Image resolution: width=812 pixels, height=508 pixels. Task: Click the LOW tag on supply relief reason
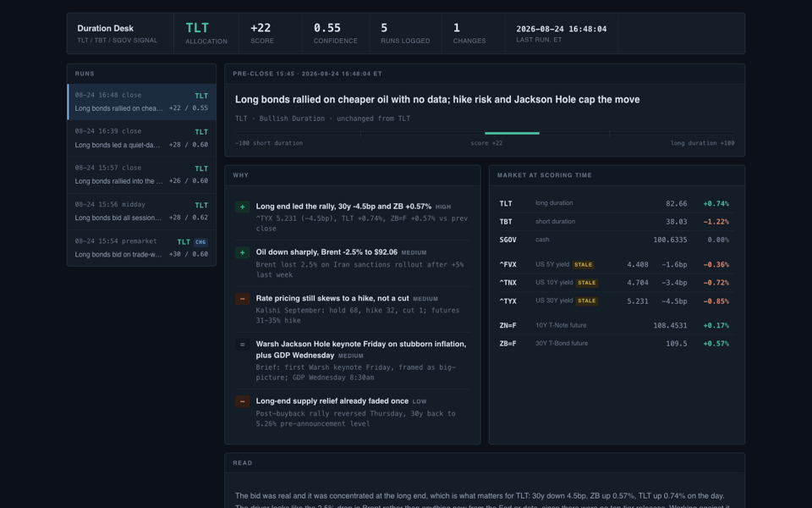click(420, 401)
